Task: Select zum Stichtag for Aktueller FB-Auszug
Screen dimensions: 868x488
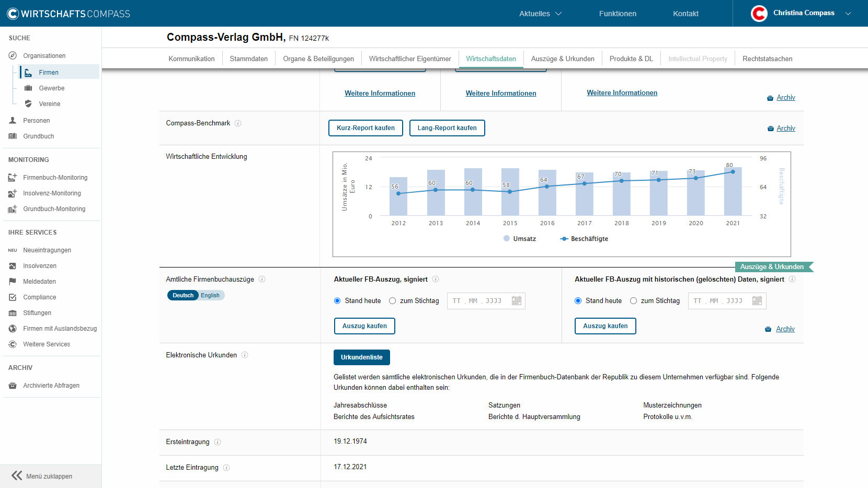Action: (392, 300)
